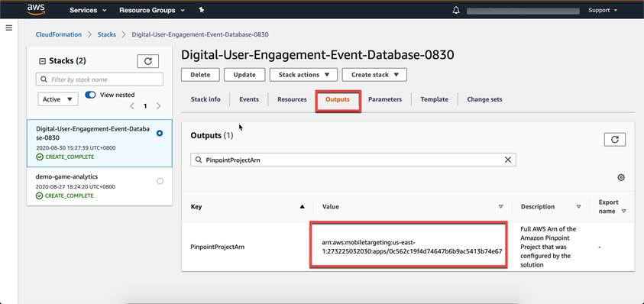Refresh the Stacks list

148,61
